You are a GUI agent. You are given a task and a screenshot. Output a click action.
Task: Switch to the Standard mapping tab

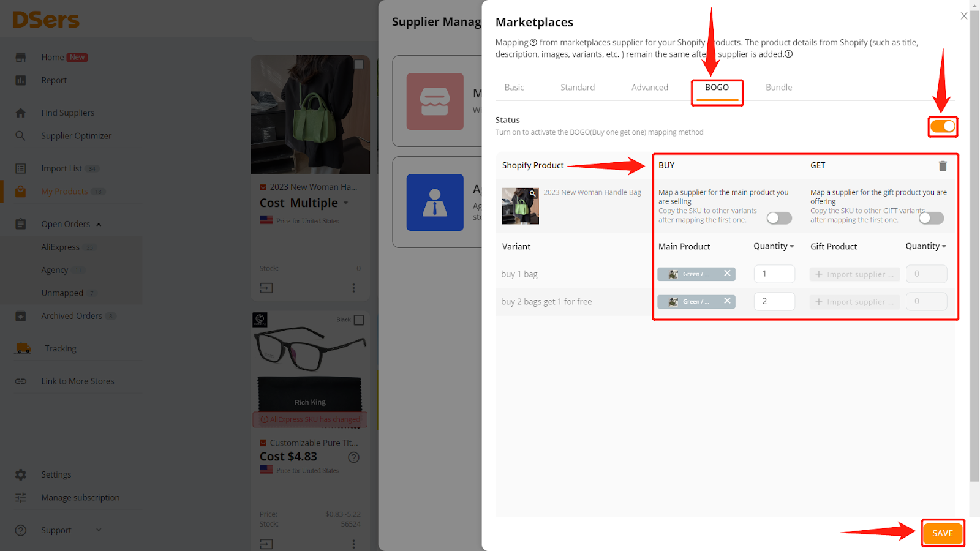click(x=578, y=88)
